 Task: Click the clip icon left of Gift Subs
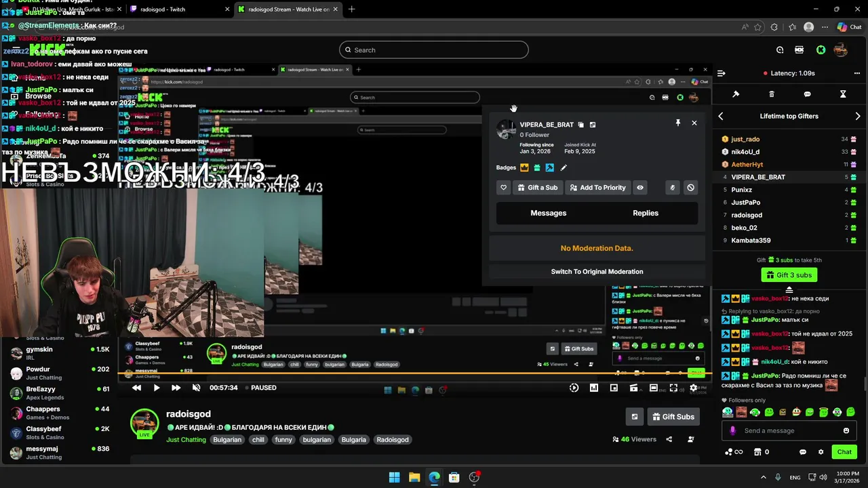(635, 417)
